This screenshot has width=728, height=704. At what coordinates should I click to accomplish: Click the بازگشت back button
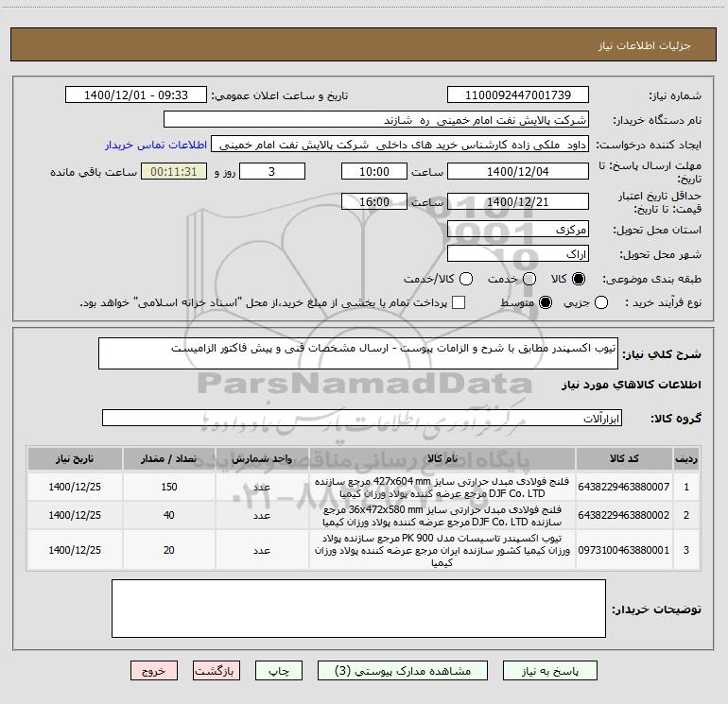point(217,671)
